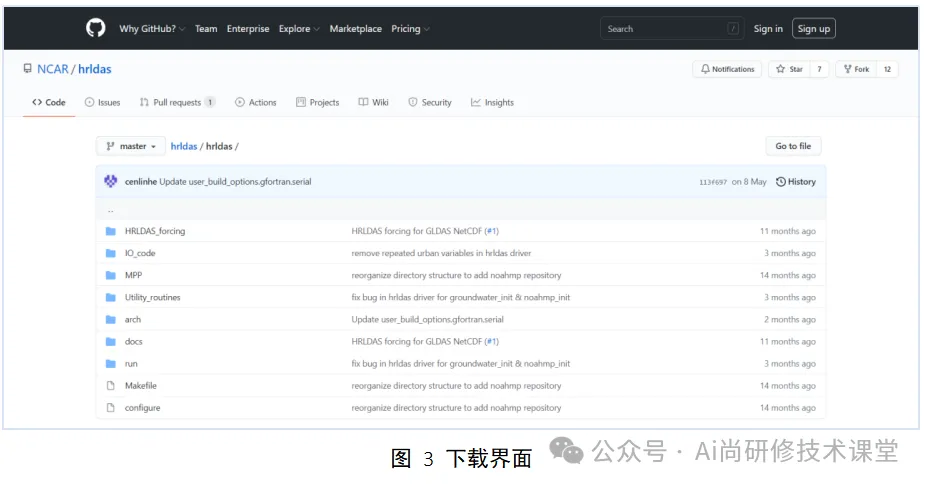The height and width of the screenshot is (488, 928).
Task: Switch to the Wiki tab
Action: coord(373,102)
